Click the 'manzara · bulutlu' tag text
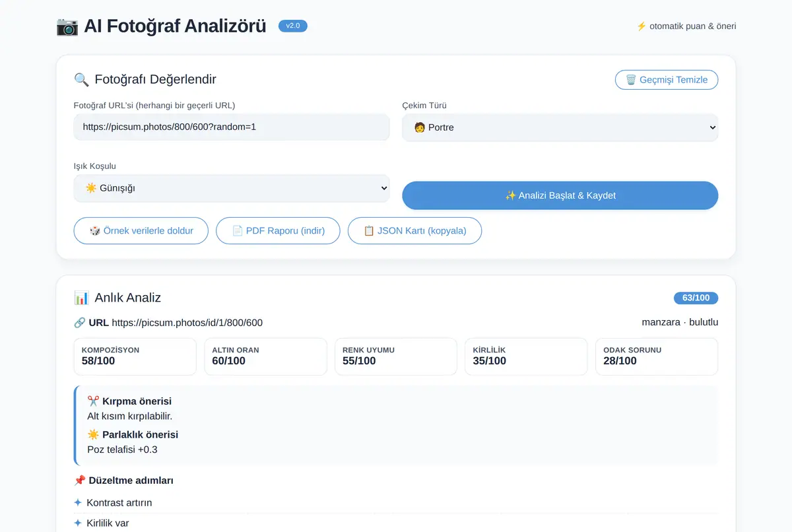The width and height of the screenshot is (792, 532). click(x=680, y=323)
